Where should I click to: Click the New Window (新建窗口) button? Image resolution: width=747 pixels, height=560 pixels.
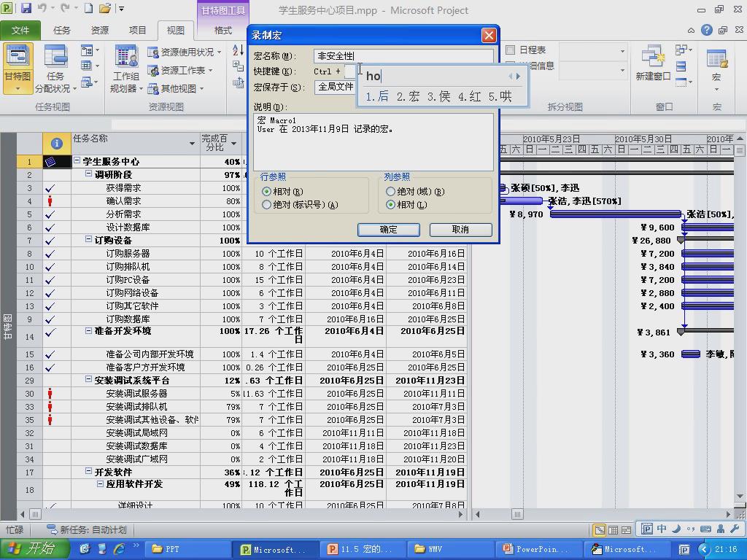(653, 63)
